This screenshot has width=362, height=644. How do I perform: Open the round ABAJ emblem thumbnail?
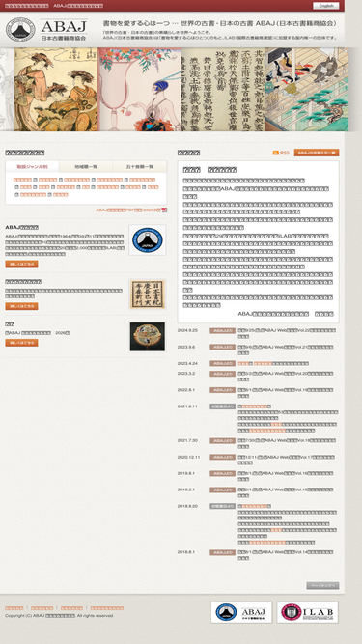(x=148, y=239)
